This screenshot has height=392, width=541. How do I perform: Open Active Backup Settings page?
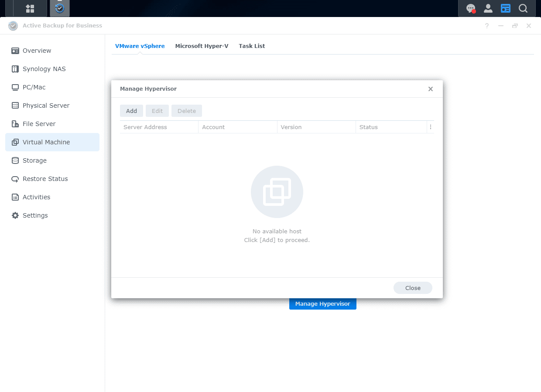click(35, 215)
